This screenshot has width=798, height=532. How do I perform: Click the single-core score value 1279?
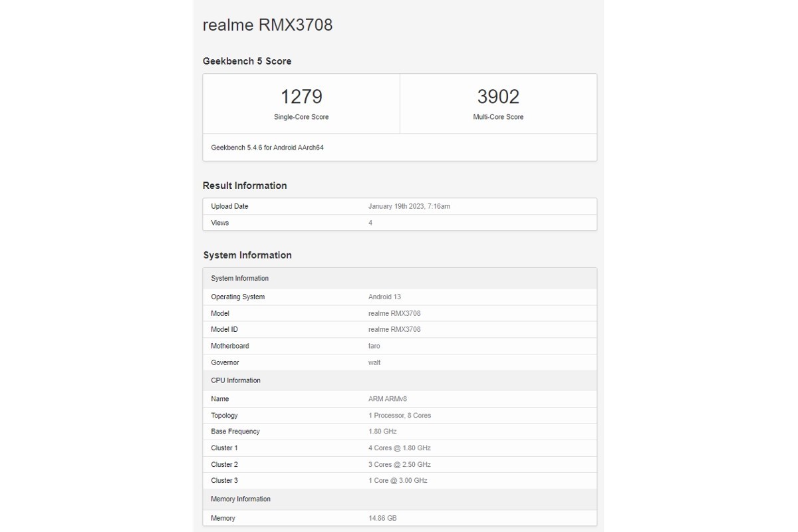301,97
